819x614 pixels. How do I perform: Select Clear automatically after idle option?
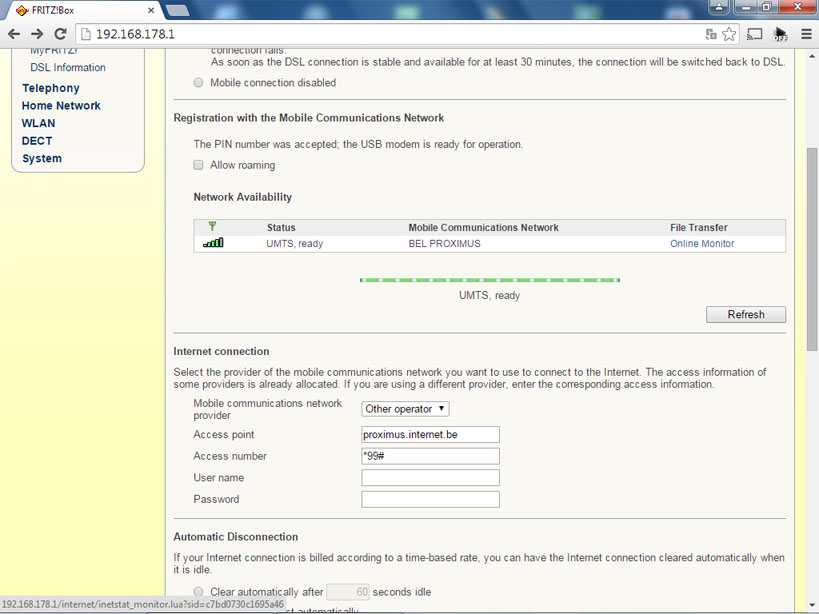click(x=198, y=592)
